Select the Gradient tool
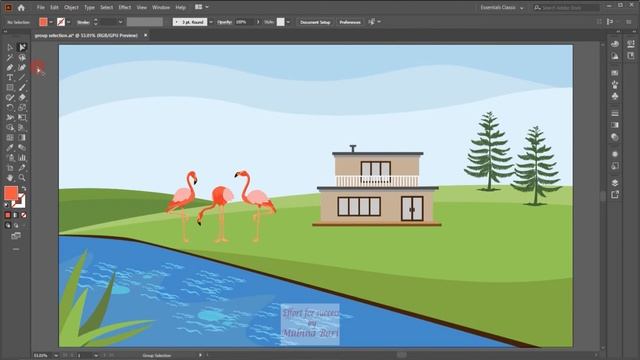The height and width of the screenshot is (360, 640). (22, 138)
